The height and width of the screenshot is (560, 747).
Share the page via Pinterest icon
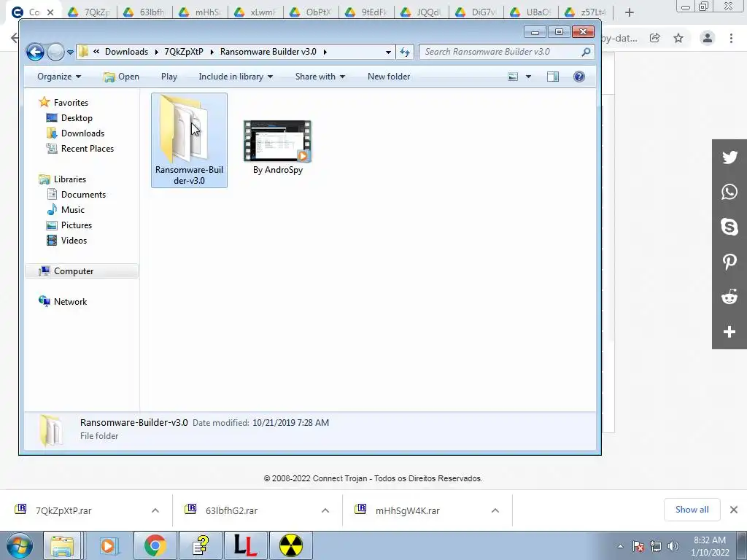pos(729,262)
